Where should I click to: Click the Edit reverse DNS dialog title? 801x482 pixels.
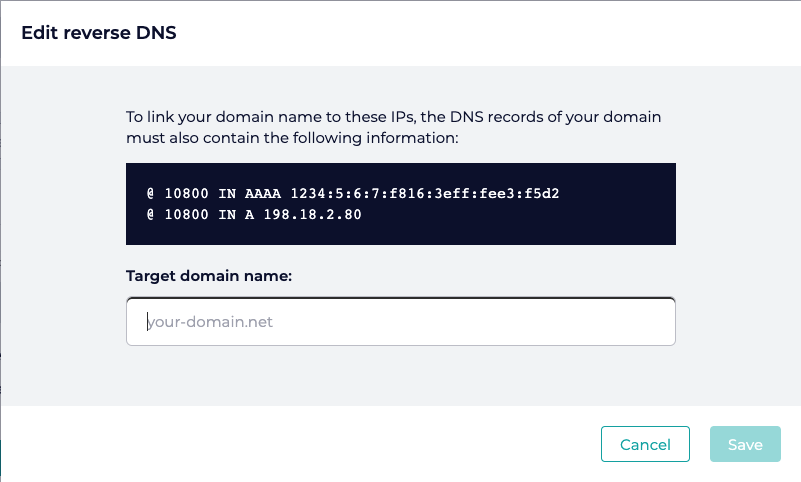coord(99,33)
